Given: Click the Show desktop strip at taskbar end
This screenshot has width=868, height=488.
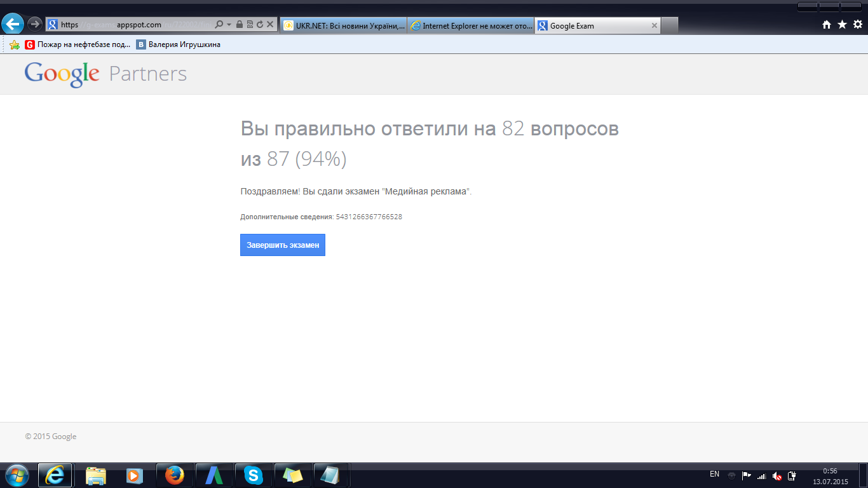Looking at the screenshot, I should pyautogui.click(x=864, y=475).
